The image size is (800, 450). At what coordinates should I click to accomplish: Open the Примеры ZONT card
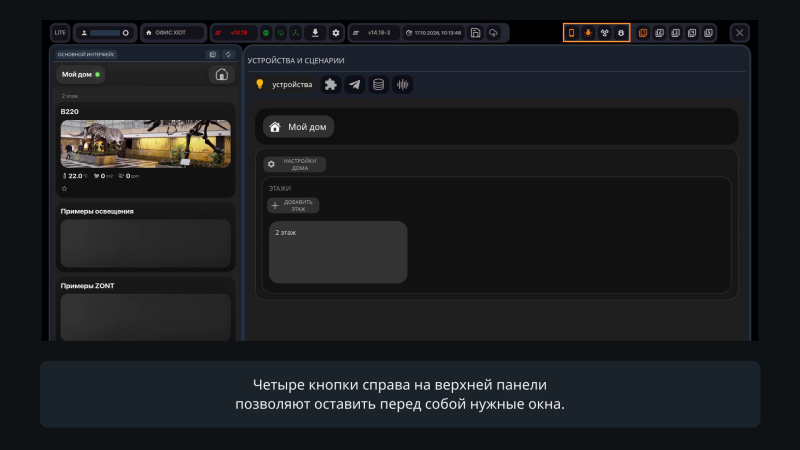tap(145, 309)
